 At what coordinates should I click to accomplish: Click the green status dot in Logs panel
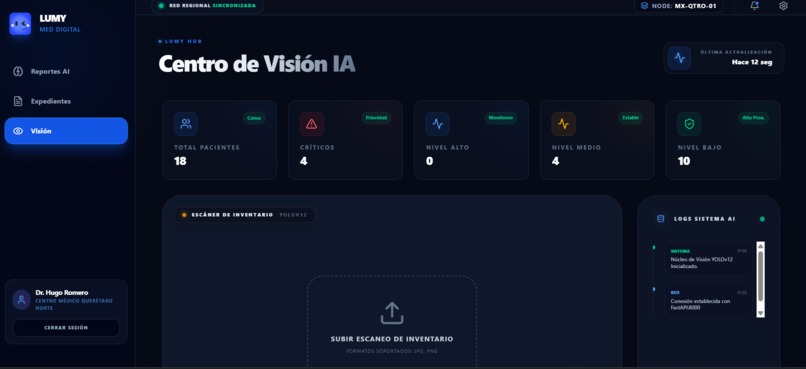(762, 219)
